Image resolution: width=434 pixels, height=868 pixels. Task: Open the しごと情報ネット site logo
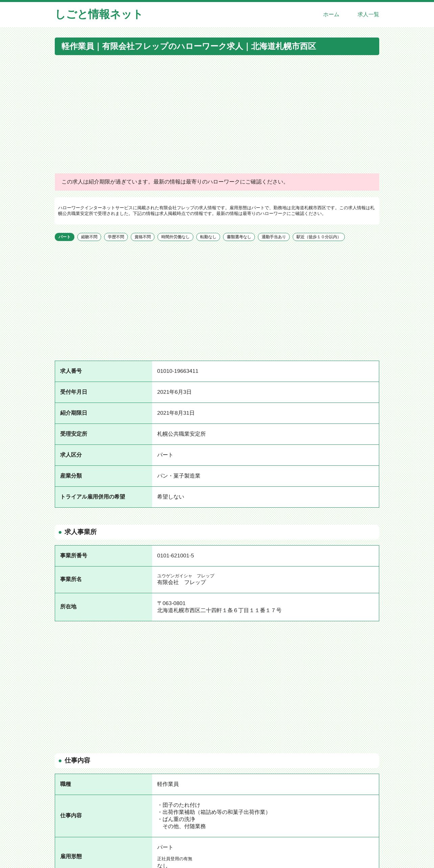[98, 15]
